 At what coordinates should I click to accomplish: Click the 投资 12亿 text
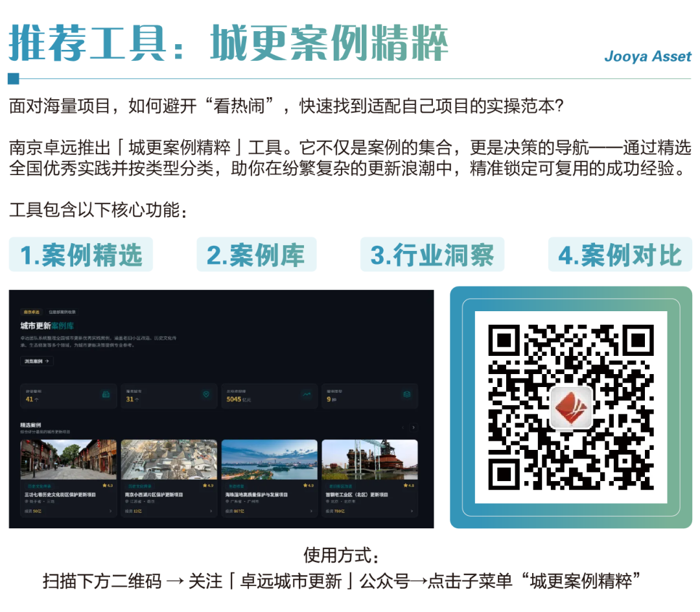point(133,511)
